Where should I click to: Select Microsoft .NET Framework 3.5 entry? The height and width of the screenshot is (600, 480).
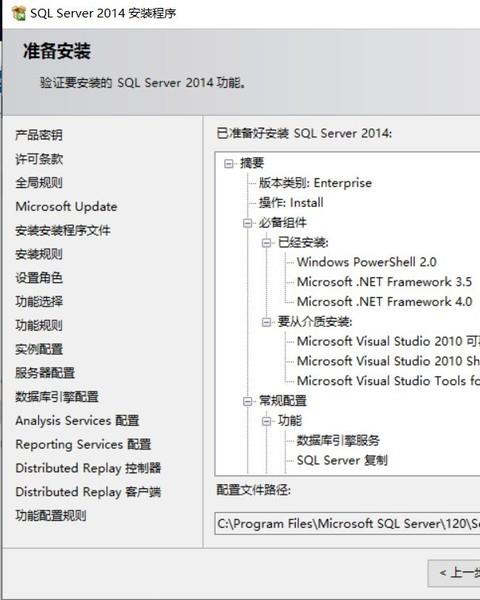pyautogui.click(x=384, y=282)
